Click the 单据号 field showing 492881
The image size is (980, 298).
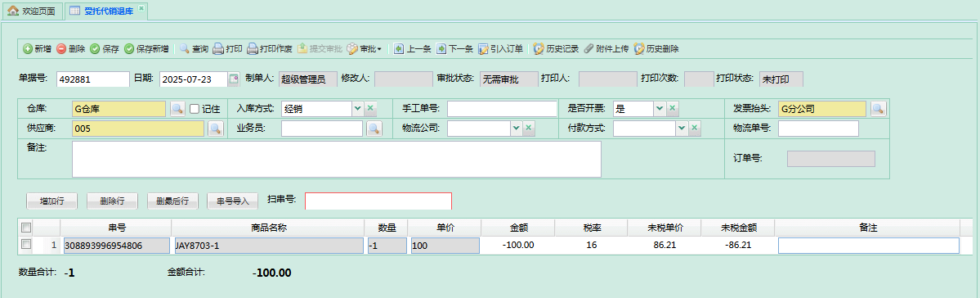pyautogui.click(x=92, y=79)
